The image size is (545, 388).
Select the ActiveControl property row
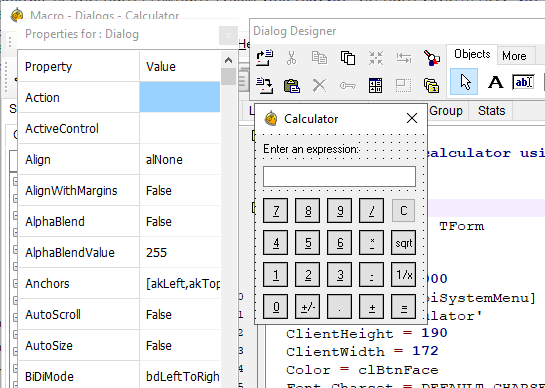119,128
